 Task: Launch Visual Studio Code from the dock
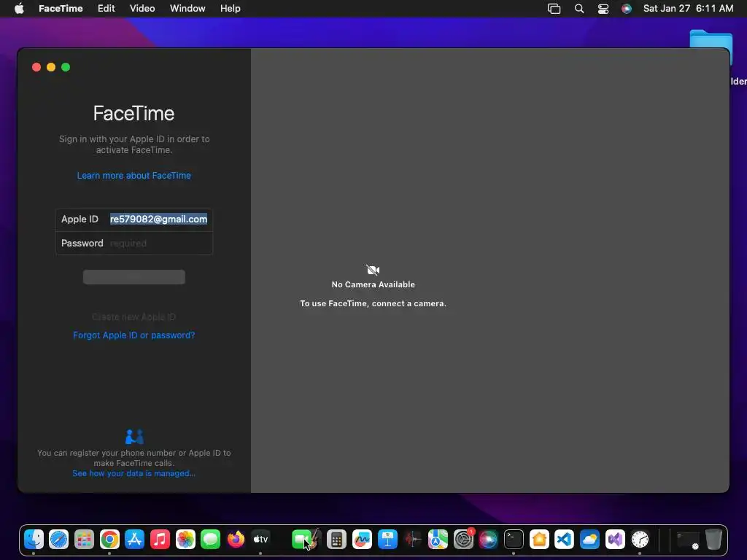tap(565, 540)
